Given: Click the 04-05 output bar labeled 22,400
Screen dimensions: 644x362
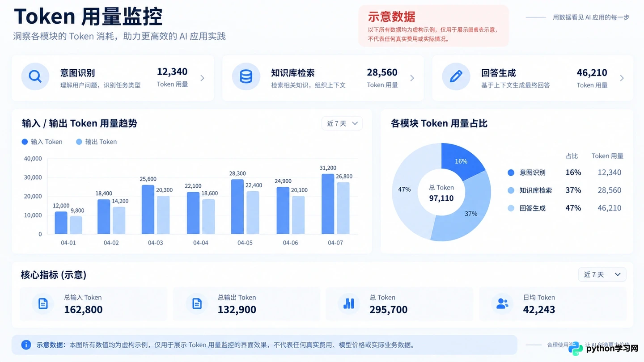Looking at the screenshot, I should click(253, 213).
